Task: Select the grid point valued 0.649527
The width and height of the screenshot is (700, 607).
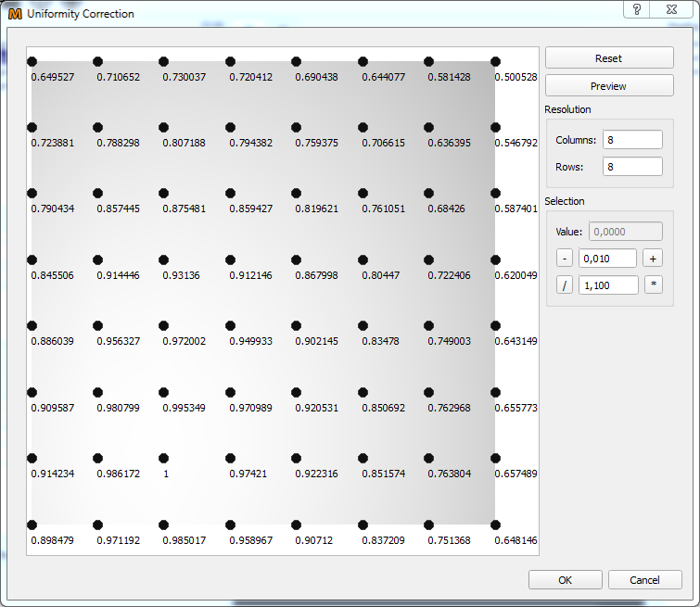Action: [x=32, y=61]
